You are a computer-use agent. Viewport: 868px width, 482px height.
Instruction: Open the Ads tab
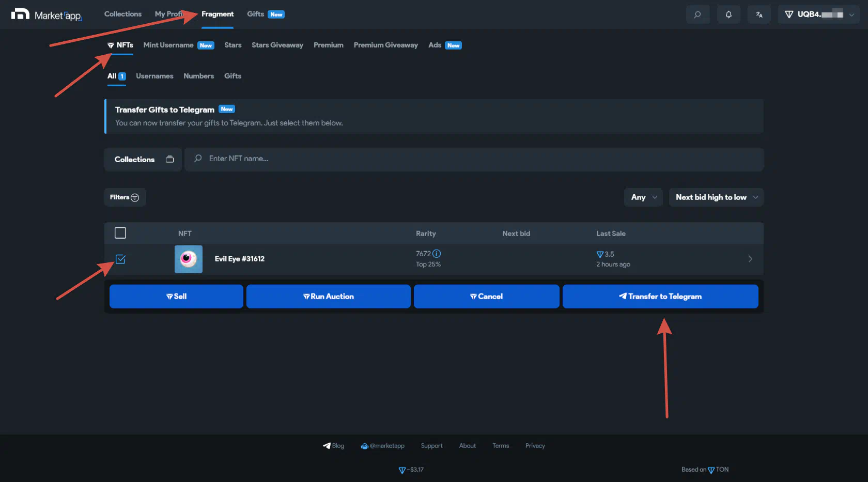pos(435,45)
